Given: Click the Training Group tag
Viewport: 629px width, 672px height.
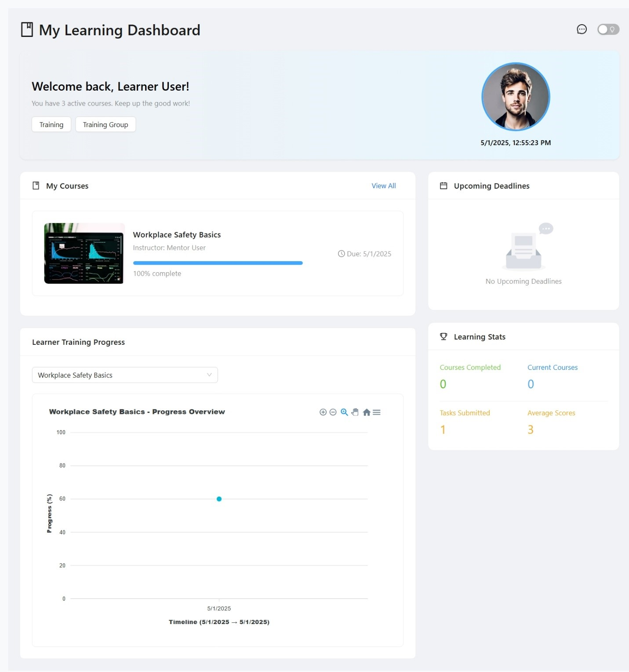Looking at the screenshot, I should (x=105, y=124).
